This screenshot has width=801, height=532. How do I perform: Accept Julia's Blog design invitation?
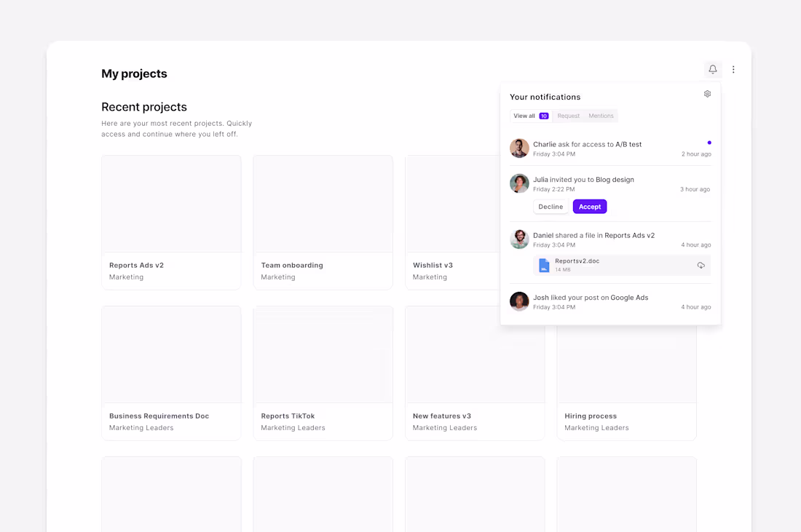pyautogui.click(x=590, y=206)
